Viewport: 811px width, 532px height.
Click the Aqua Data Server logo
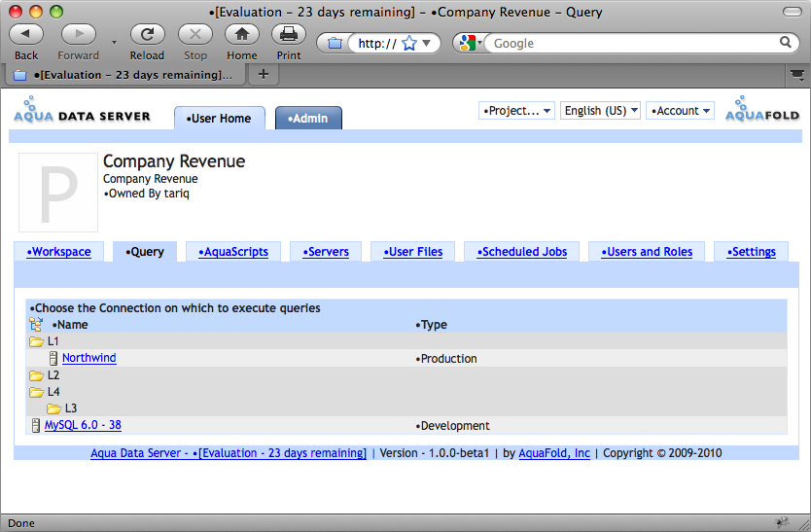click(82, 110)
